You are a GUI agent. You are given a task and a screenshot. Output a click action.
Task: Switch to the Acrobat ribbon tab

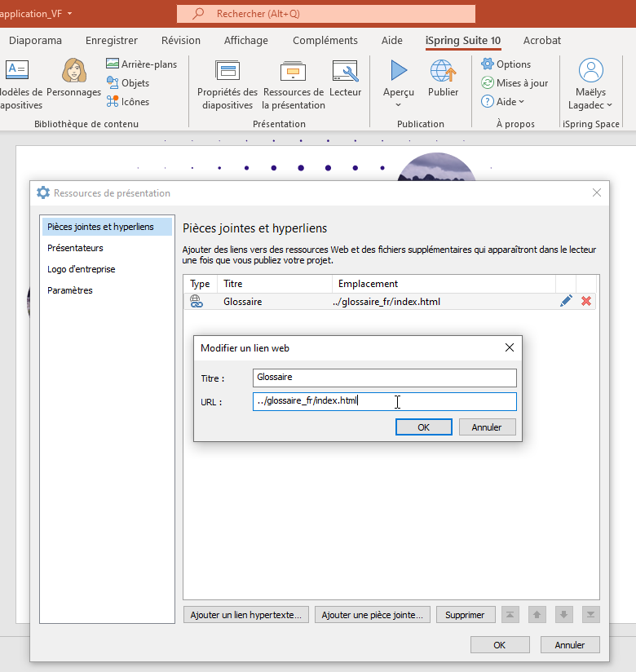click(x=541, y=41)
